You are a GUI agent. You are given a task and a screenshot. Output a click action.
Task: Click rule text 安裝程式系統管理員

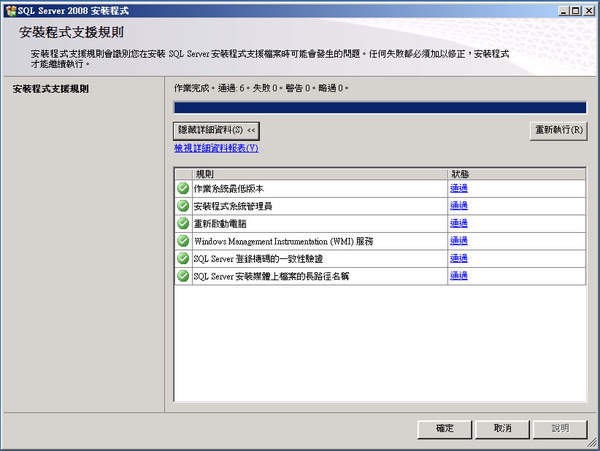point(233,206)
